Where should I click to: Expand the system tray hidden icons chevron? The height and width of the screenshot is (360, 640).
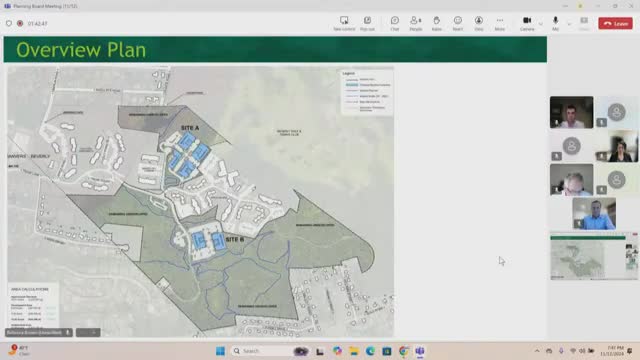pos(537,351)
